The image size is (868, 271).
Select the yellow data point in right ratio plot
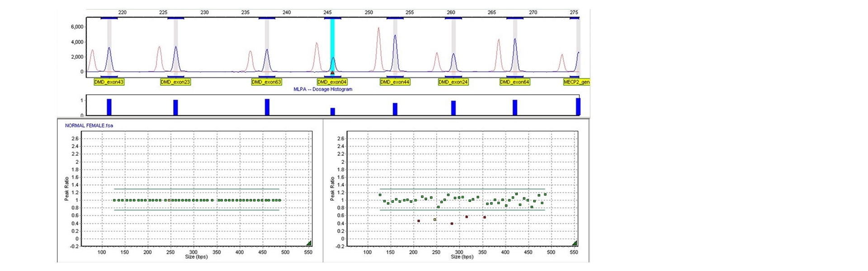(435, 220)
